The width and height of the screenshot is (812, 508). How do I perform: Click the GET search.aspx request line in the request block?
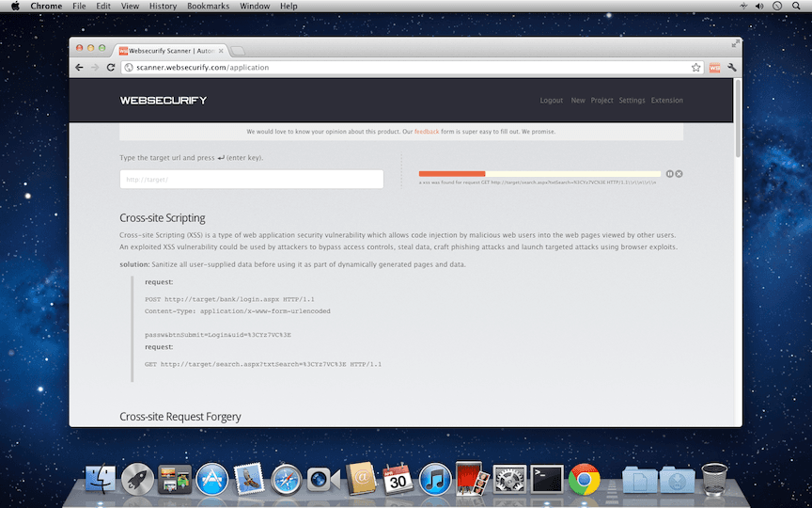click(x=263, y=364)
